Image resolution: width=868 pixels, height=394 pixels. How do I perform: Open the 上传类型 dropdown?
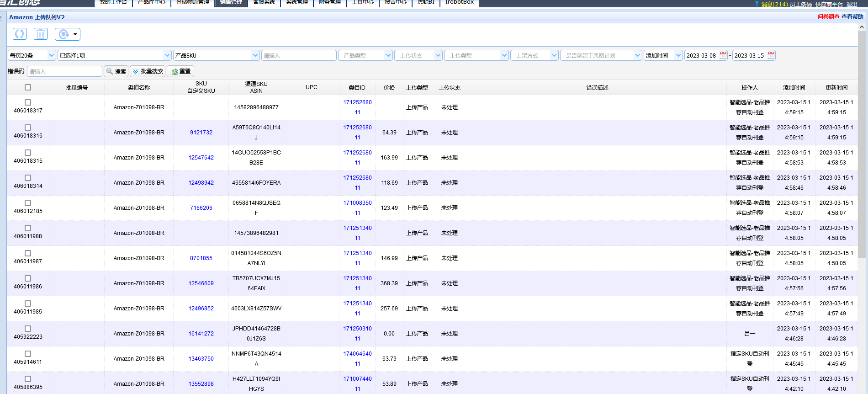pyautogui.click(x=476, y=55)
